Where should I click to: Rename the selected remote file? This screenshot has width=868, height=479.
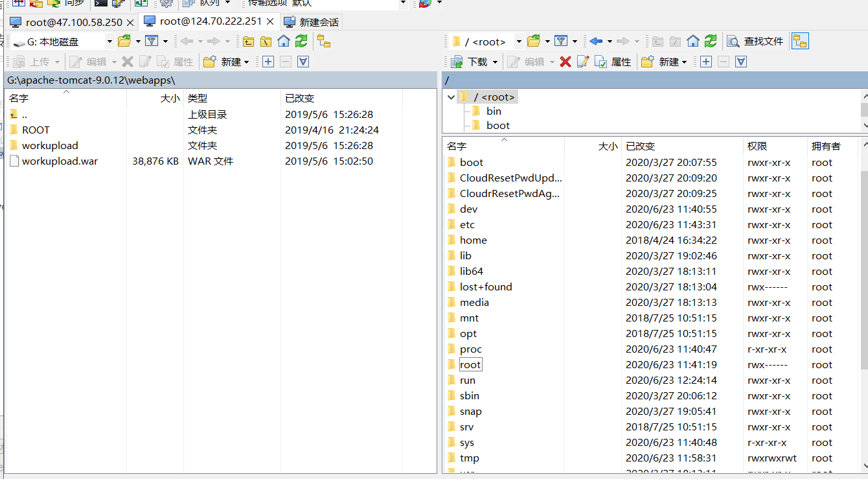click(x=583, y=62)
